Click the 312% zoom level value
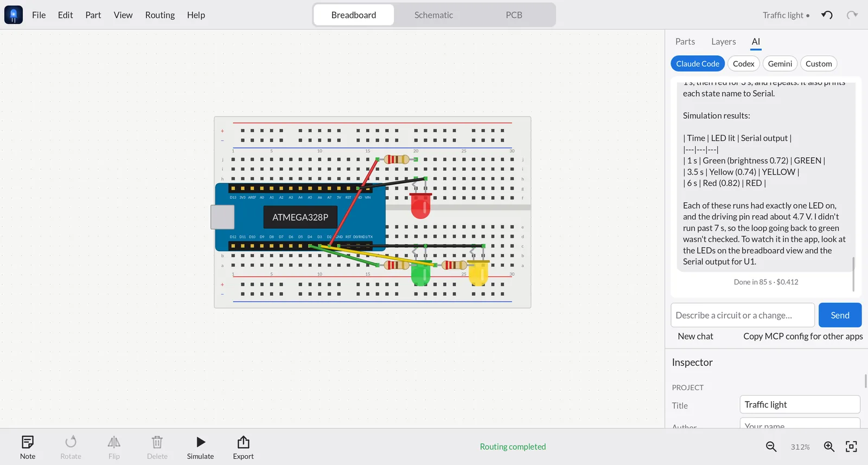This screenshot has width=868, height=465. tap(800, 447)
